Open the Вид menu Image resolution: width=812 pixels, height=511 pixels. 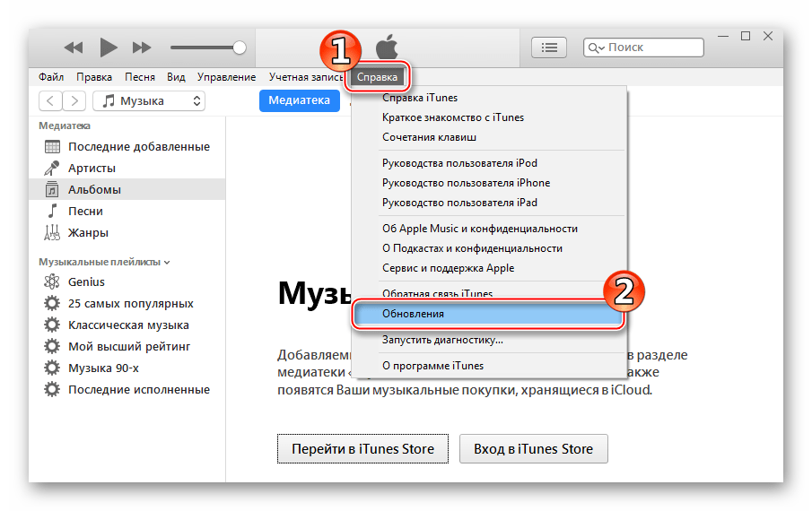(176, 77)
